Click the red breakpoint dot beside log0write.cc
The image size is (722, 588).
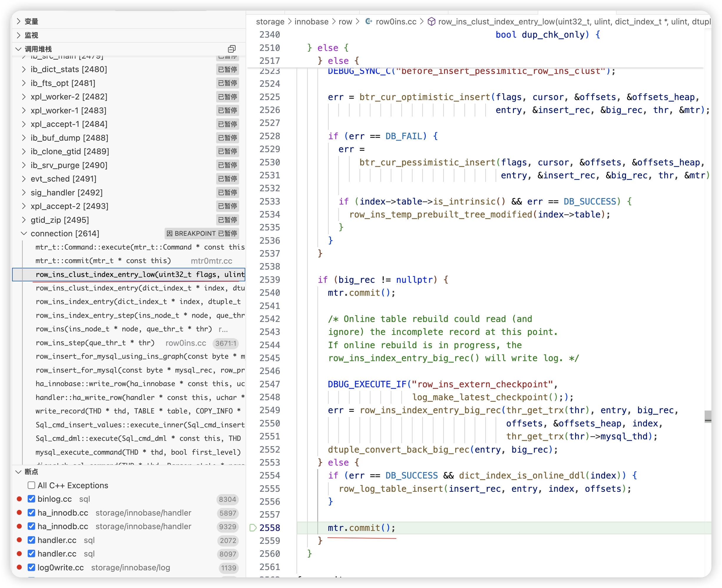(x=19, y=567)
